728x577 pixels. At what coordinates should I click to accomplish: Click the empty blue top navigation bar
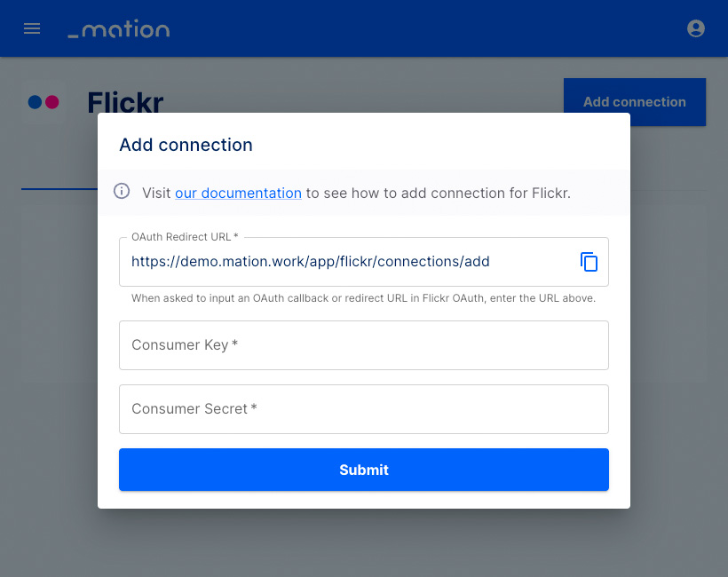[x=427, y=28]
